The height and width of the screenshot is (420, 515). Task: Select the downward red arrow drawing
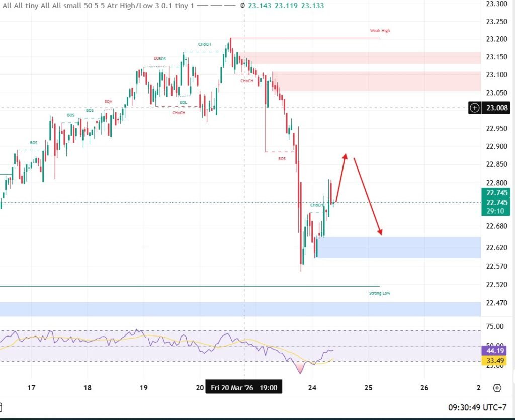368,197
